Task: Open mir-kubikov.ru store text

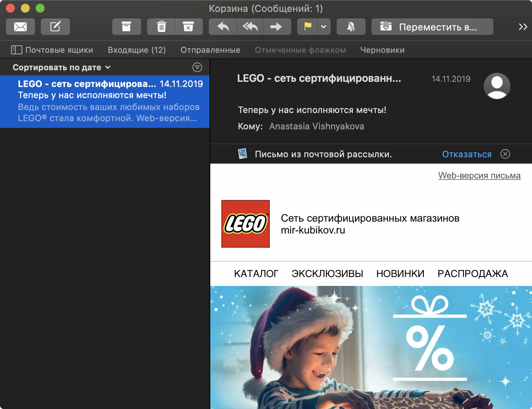Action: [313, 230]
